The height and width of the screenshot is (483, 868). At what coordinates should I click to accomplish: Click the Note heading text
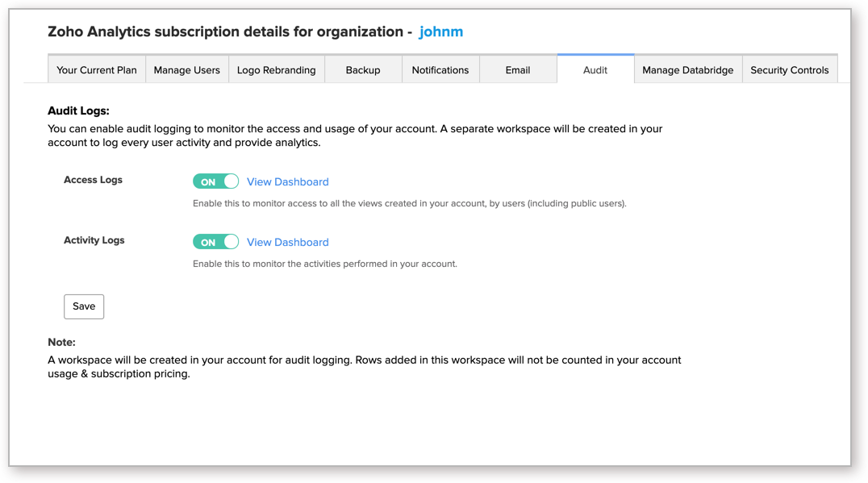pyautogui.click(x=60, y=341)
